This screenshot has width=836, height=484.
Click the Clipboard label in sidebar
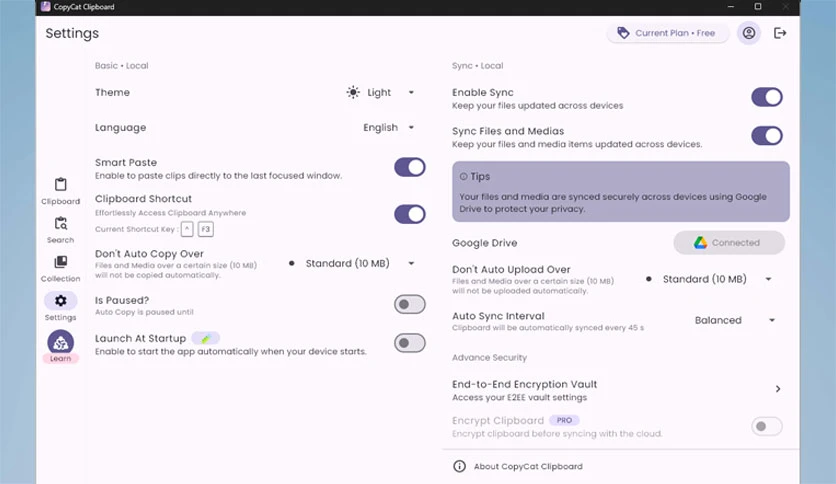(61, 201)
